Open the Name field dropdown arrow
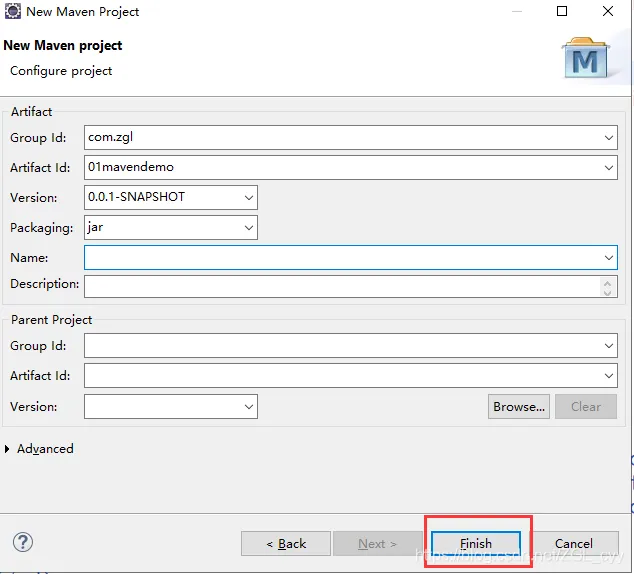 pyautogui.click(x=609, y=257)
